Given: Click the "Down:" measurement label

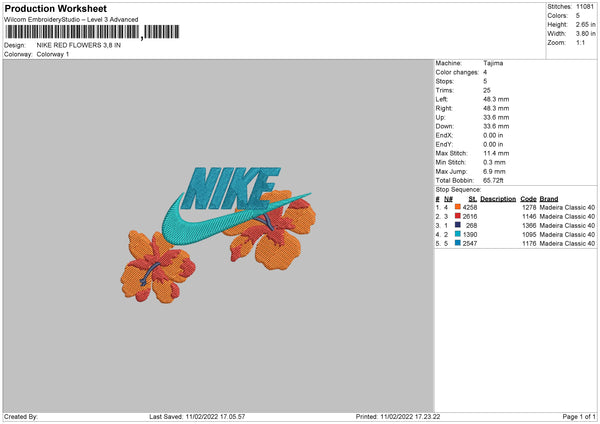Looking at the screenshot, I should [x=444, y=126].
